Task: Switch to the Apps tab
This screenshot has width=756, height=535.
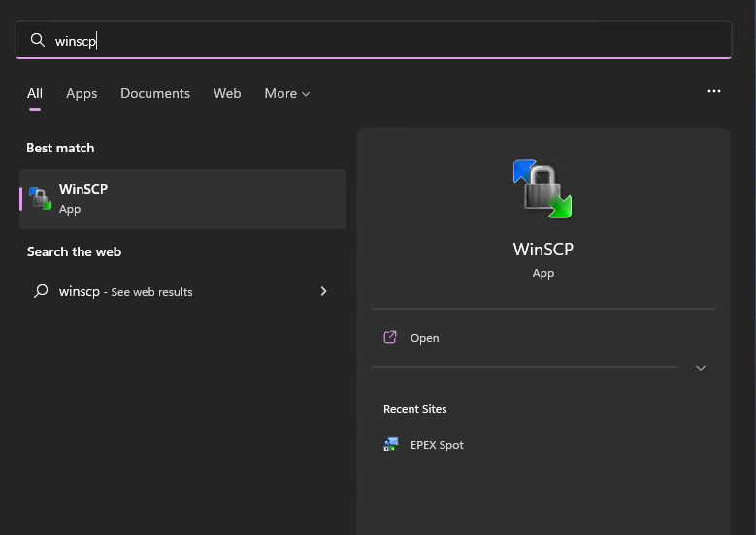Action: [82, 93]
